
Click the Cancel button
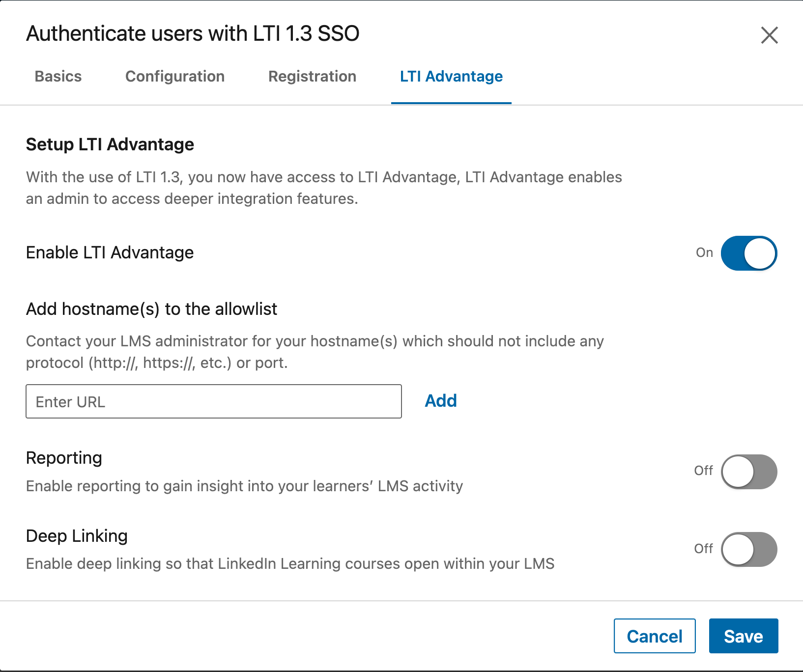[655, 636]
